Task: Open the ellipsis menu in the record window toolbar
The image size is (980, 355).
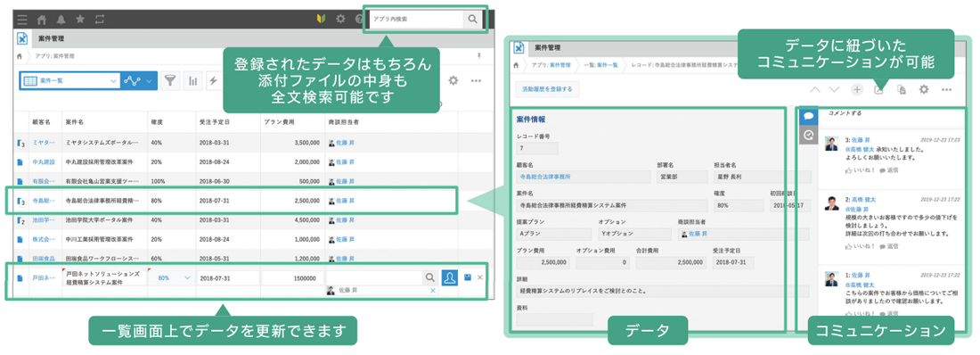Action: [946, 89]
